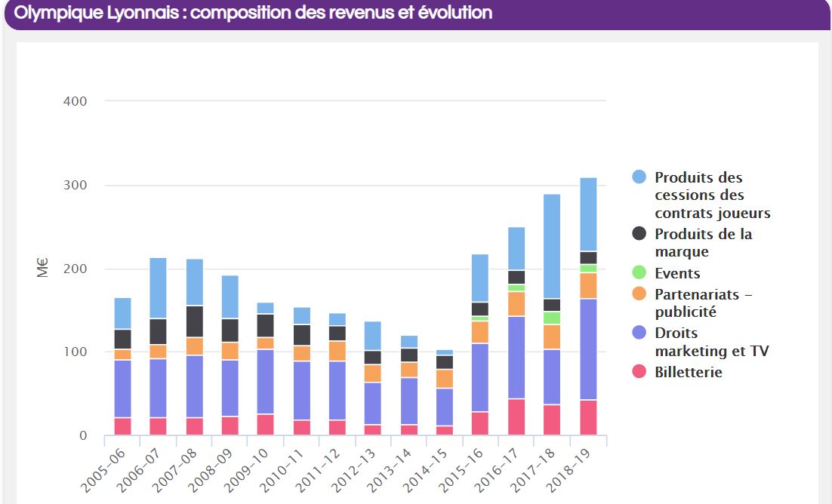This screenshot has height=504, width=832.
Task: Toggle Produits des cessions des contrats joueurs legend
Action: click(701, 195)
